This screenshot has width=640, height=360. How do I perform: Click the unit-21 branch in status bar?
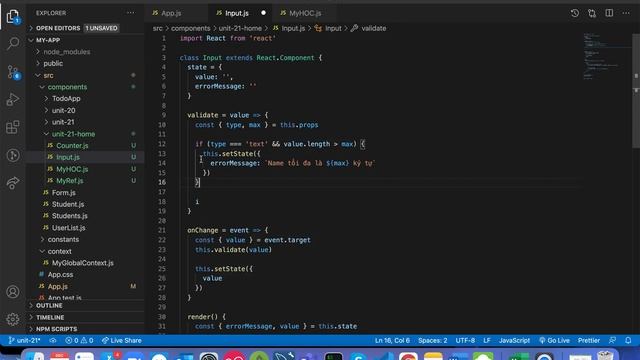(24, 340)
